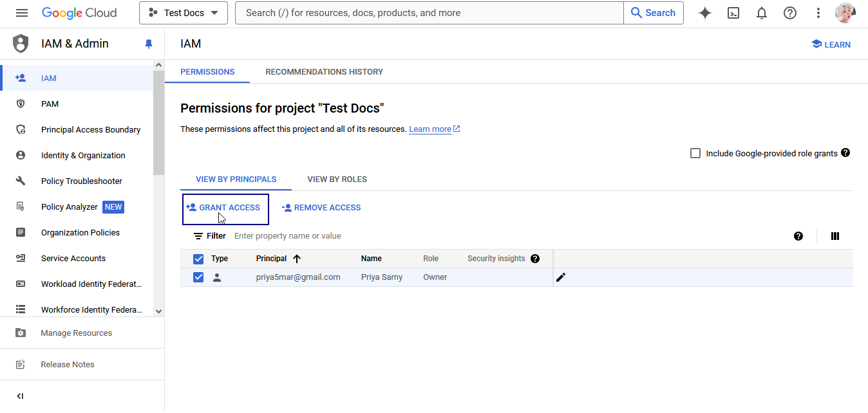Viewport: 868px width, 413px height.
Task: Open the help question mark menu
Action: pos(790,13)
